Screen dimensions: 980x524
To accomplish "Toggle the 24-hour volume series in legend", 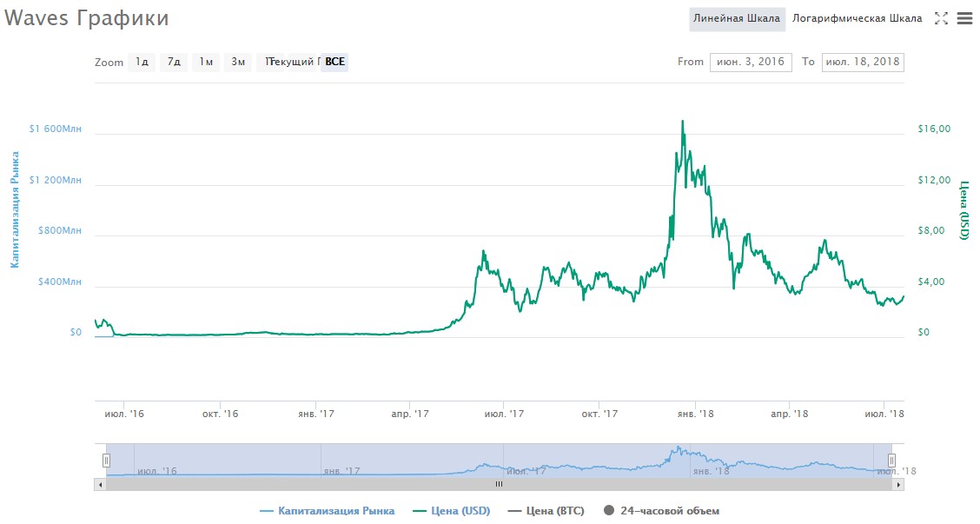I will [x=660, y=511].
